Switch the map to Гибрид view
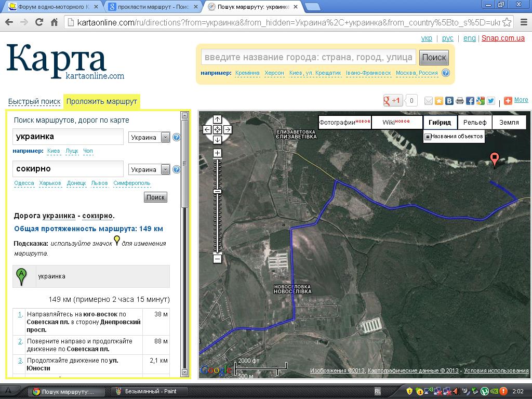532x399 pixels. coord(440,123)
